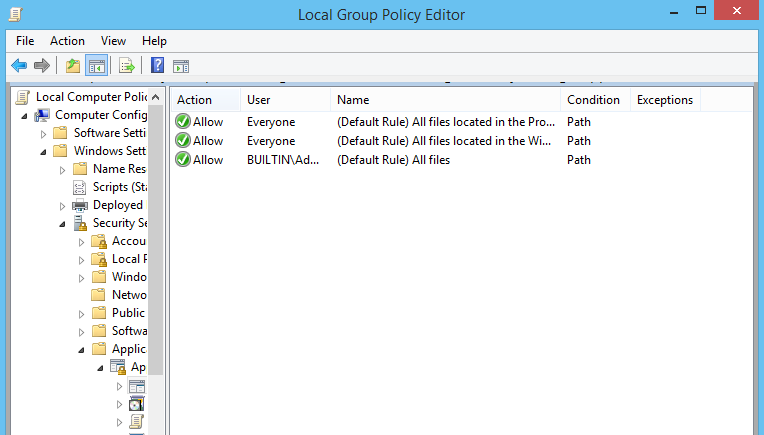Expand the Name Resolution Policy folder
The width and height of the screenshot is (764, 435).
[62, 170]
